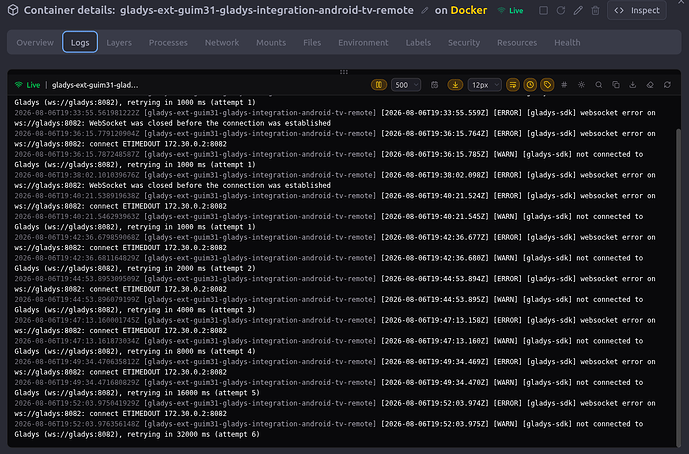Switch log theme with sun icon
The height and width of the screenshot is (454, 689).
coord(581,85)
